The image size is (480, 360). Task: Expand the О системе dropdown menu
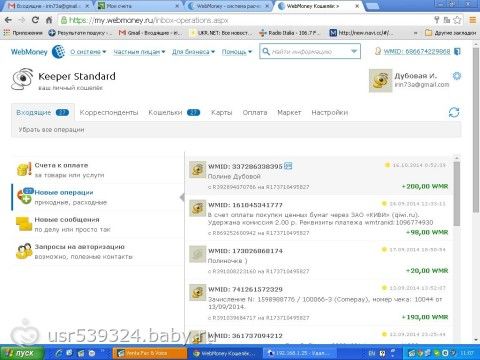click(x=88, y=52)
